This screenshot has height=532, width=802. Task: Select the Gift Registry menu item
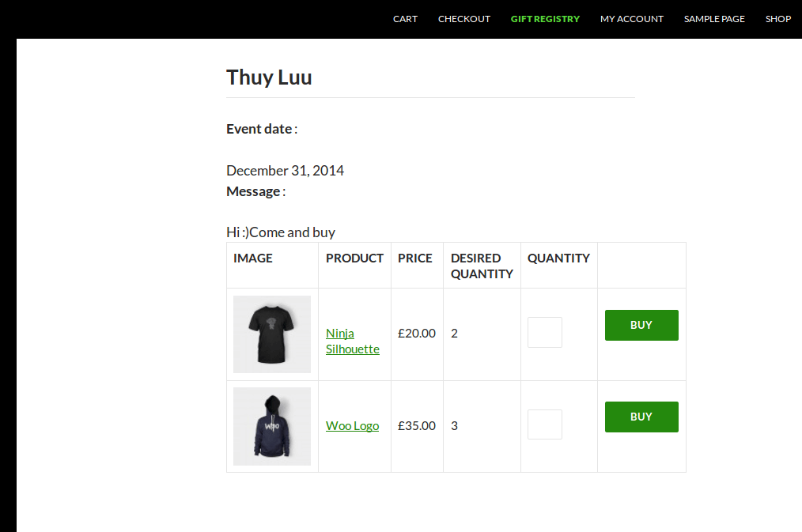545,19
